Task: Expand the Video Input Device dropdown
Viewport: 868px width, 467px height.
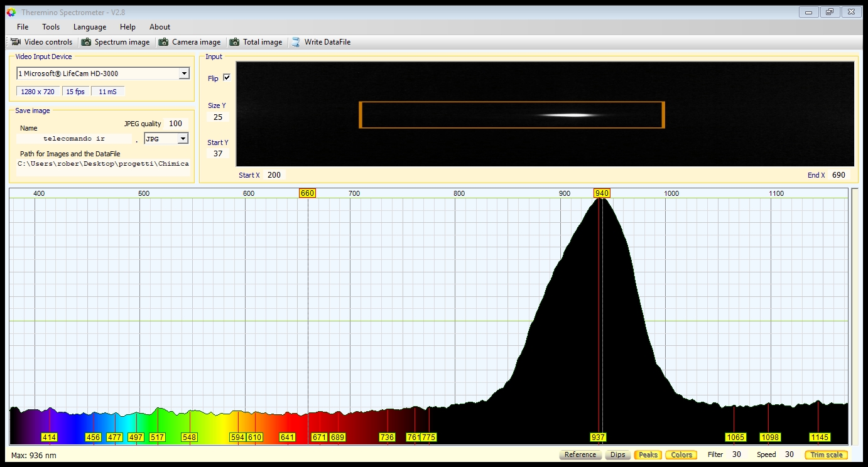Action: [183, 73]
